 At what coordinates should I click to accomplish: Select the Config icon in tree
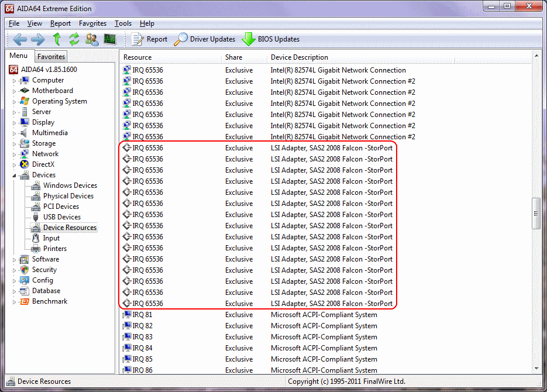25,280
